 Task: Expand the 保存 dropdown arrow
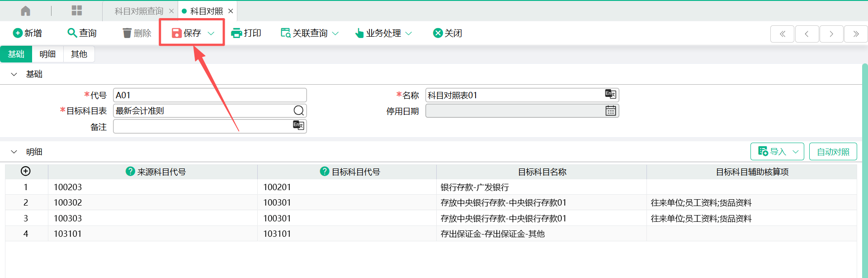[211, 34]
